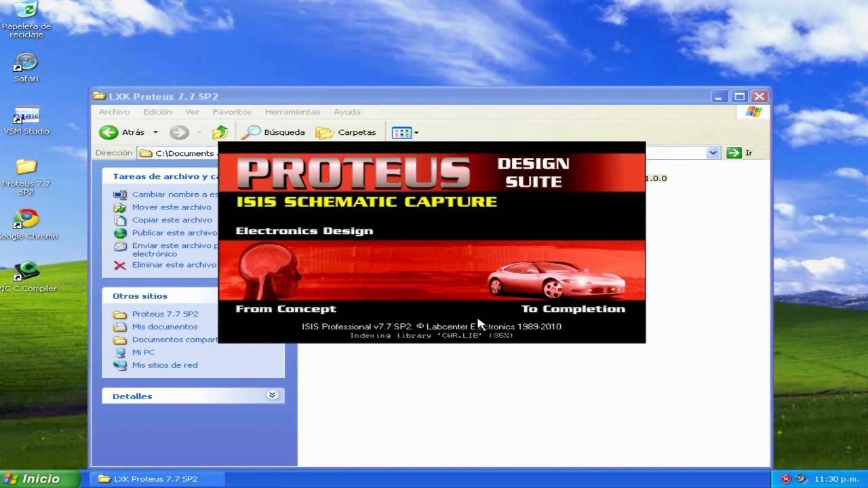Open the Herramientas menu

pos(292,112)
